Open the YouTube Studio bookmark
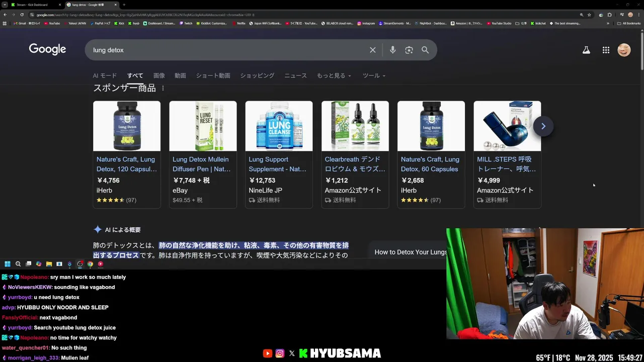The height and width of the screenshot is (362, 644). 499,23
